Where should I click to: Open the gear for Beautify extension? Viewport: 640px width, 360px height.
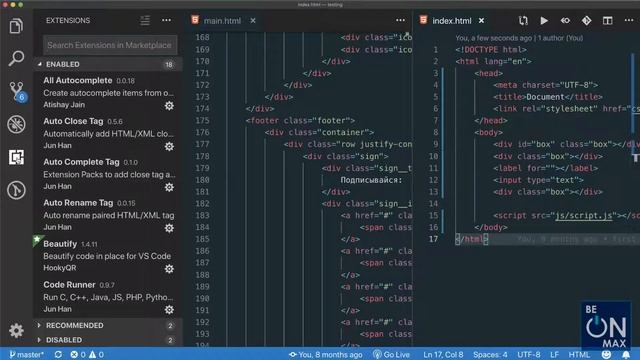(x=169, y=269)
